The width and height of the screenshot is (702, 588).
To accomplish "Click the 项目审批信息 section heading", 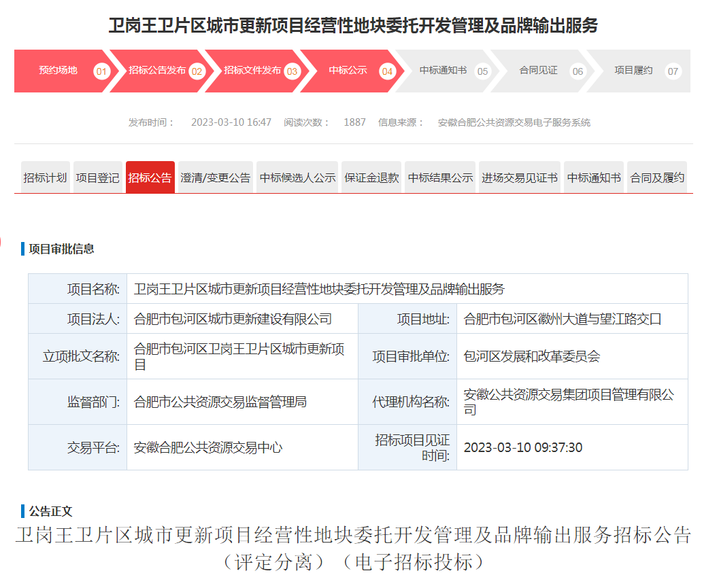I will coord(61,249).
